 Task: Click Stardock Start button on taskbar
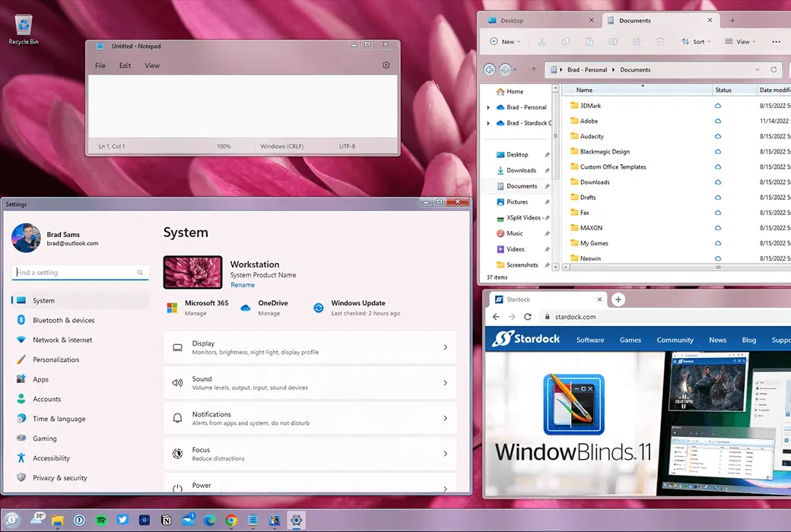point(11,520)
